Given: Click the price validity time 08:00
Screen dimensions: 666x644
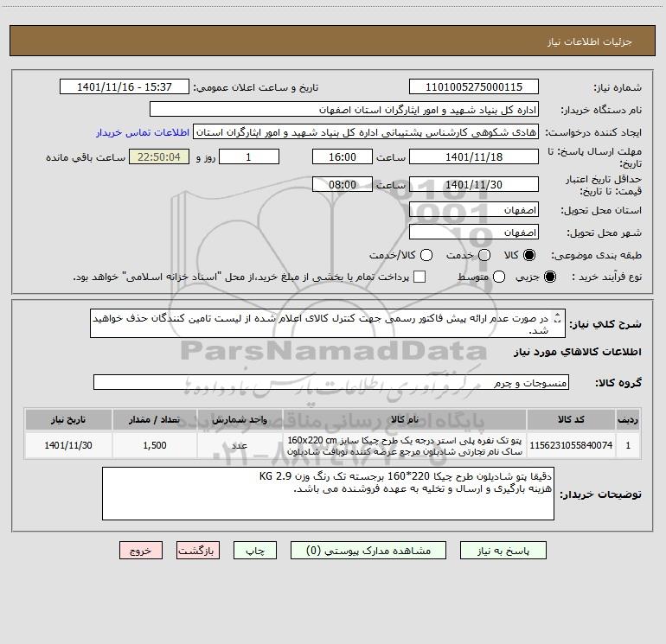Looking at the screenshot, I should 343,184.
